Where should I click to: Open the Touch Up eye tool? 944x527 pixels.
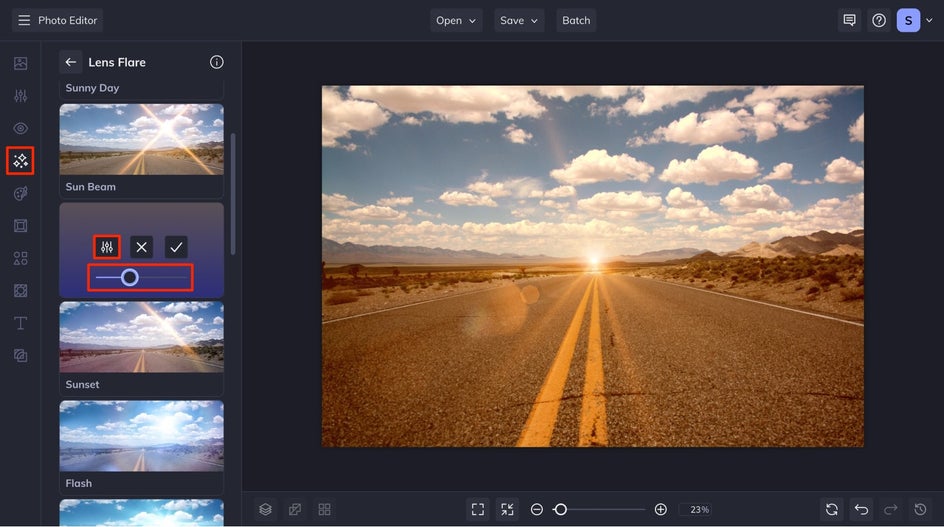tap(20, 128)
